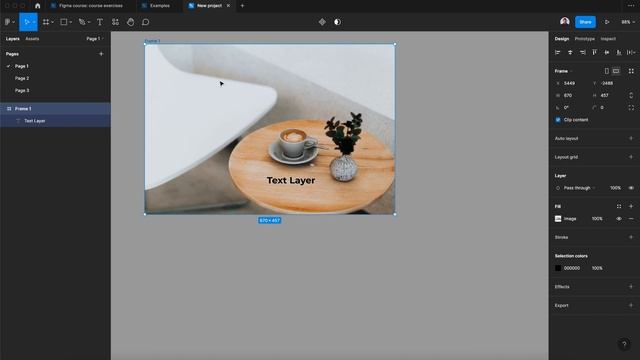This screenshot has width=640, height=360.
Task: Set frame orientation to landscape
Action: point(616,71)
